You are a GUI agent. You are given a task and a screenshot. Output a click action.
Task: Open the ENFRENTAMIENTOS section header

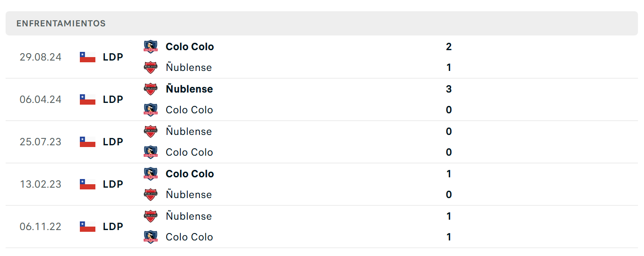point(322,23)
